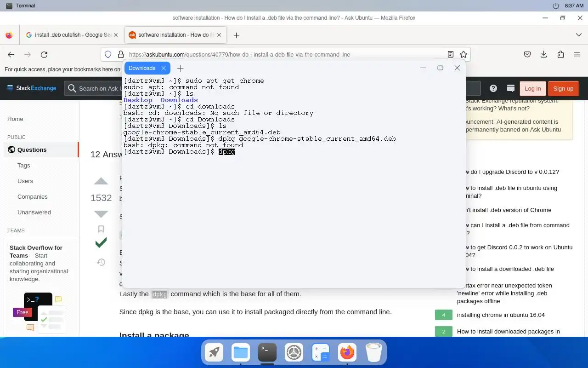
Task: Open Stack Exchange site switcher menu
Action: coord(31,88)
